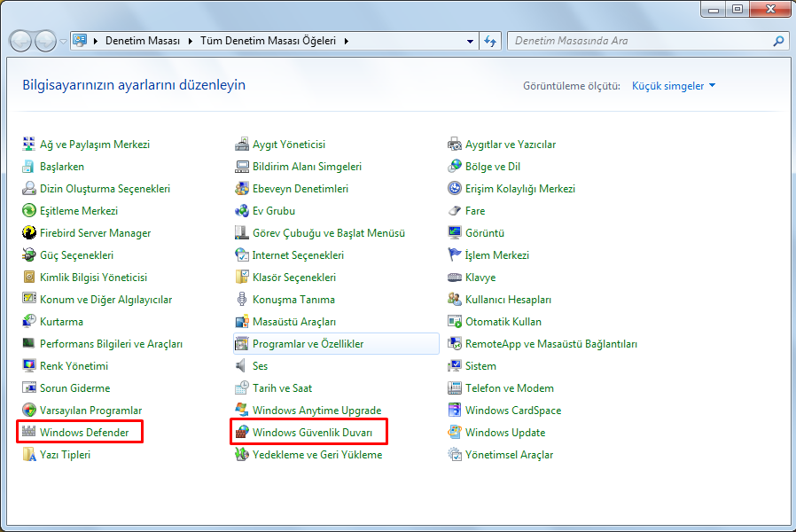This screenshot has width=796, height=532.
Task: Open the İşlem Merkezi flag icon
Action: point(455,254)
